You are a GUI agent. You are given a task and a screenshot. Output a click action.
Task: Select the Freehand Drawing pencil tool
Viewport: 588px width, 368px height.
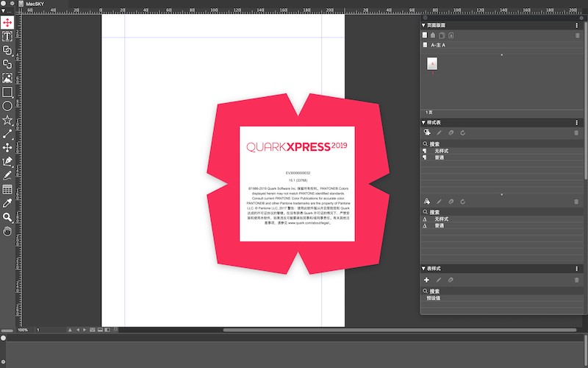point(7,175)
